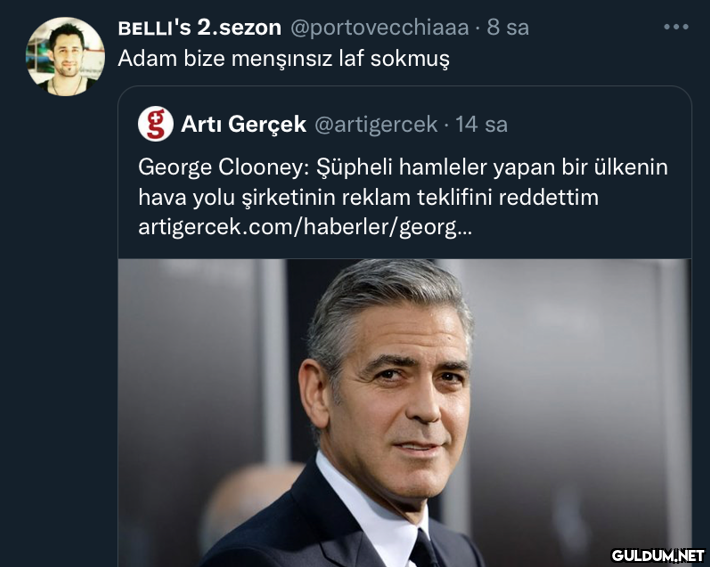
Task: Open the Artı Gerçek account name
Action: (243, 124)
